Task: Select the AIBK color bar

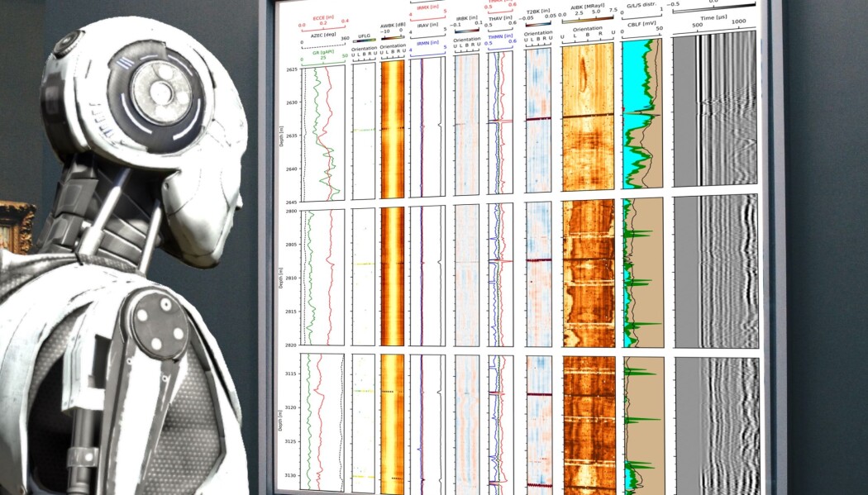Action: 587,19
